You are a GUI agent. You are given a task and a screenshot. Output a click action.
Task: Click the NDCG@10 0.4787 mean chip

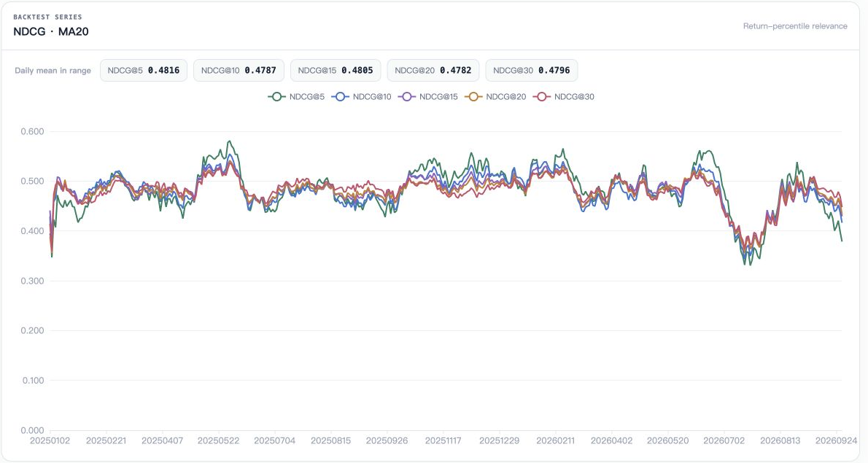(x=239, y=70)
